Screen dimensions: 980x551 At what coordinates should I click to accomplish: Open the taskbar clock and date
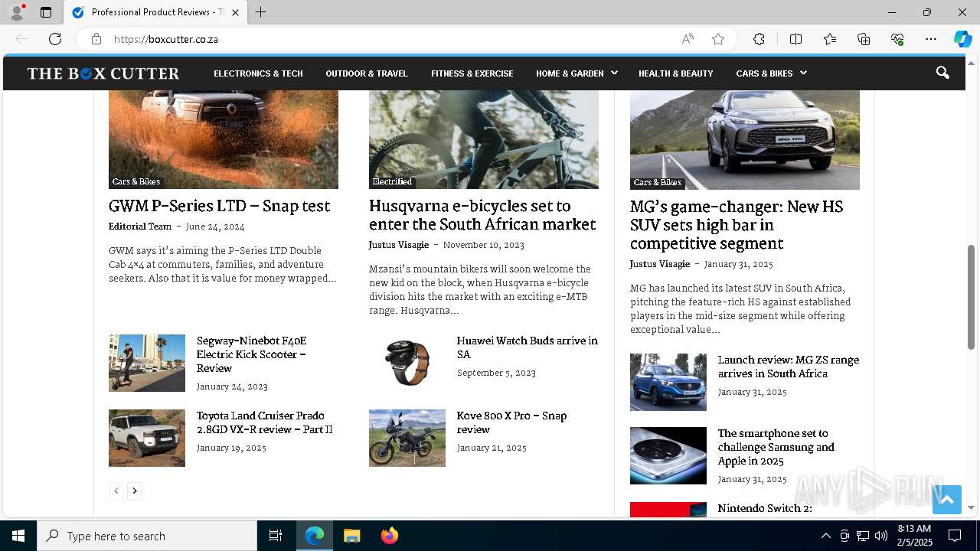click(914, 536)
